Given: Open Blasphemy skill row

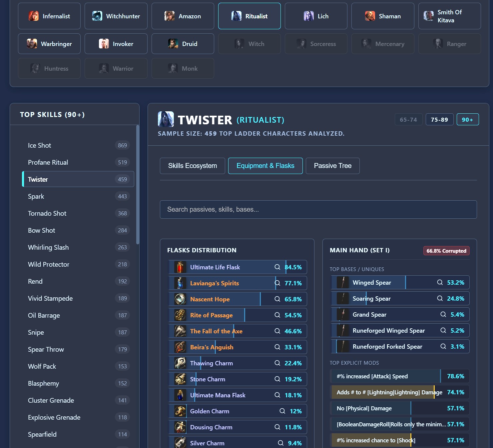Looking at the screenshot, I should 78,383.
